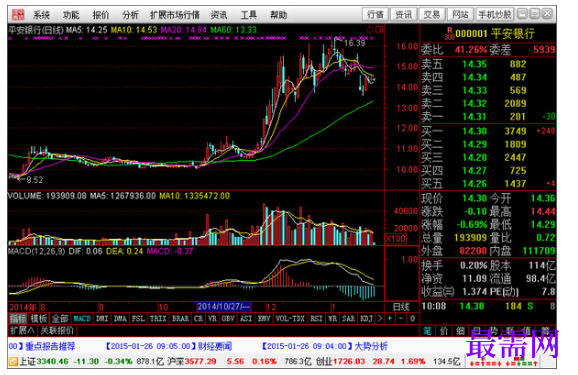Click the minus zoom-out indicator button
This screenshot has height=375, width=578.
pyautogui.click(x=401, y=318)
